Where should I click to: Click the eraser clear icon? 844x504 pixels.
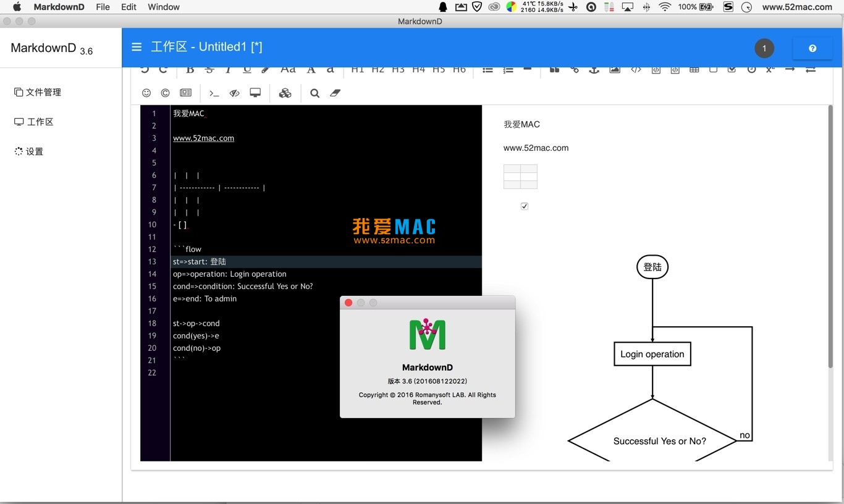(x=335, y=93)
